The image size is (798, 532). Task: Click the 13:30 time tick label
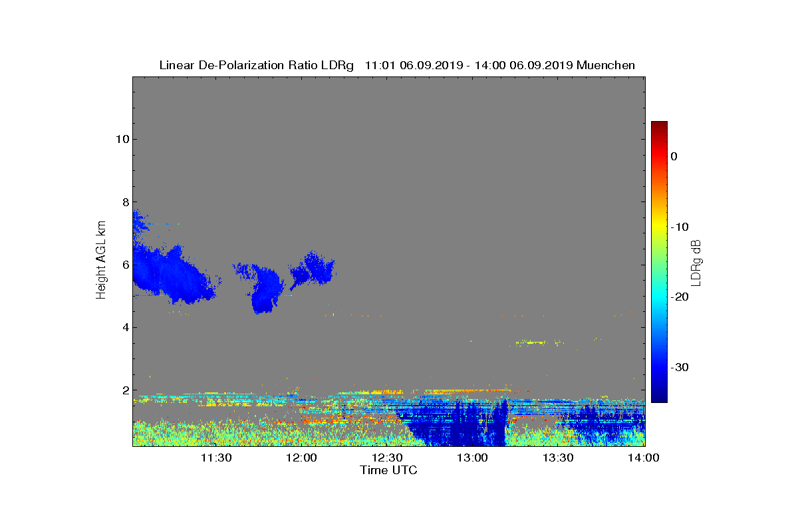point(559,458)
